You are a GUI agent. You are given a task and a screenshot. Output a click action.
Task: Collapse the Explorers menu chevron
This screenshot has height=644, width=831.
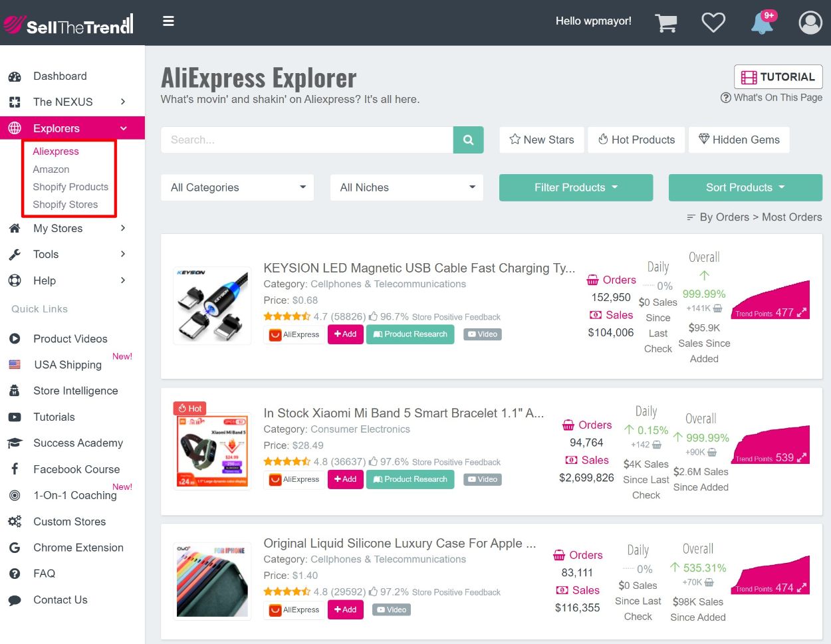point(123,128)
